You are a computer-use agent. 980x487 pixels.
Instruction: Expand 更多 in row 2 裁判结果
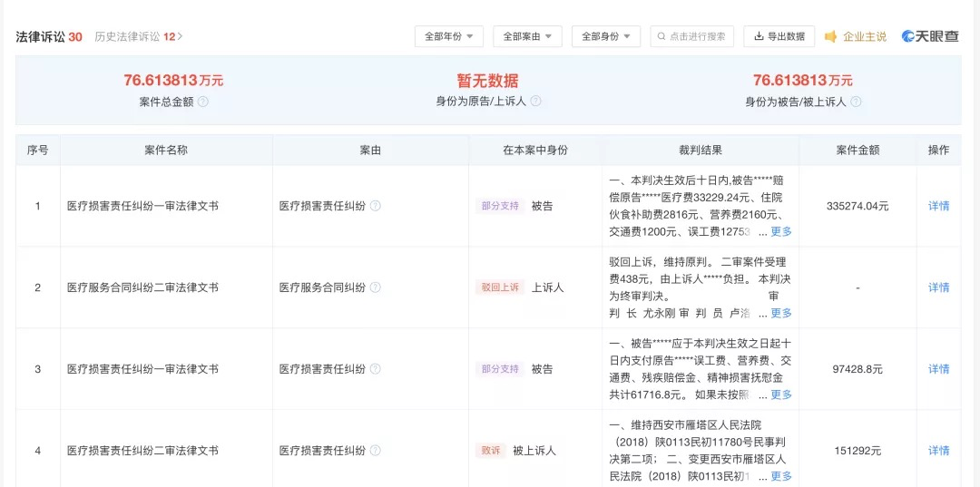[780, 313]
